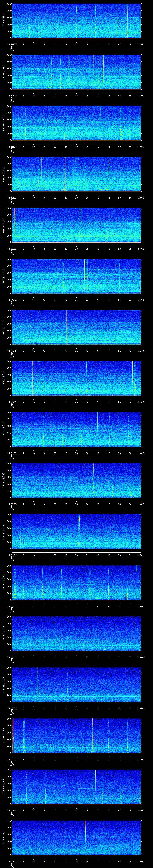Viewport: 153px width, 868px height.
Task: Click the '24:00' end-of-axis label
Action: pos(141,402)
